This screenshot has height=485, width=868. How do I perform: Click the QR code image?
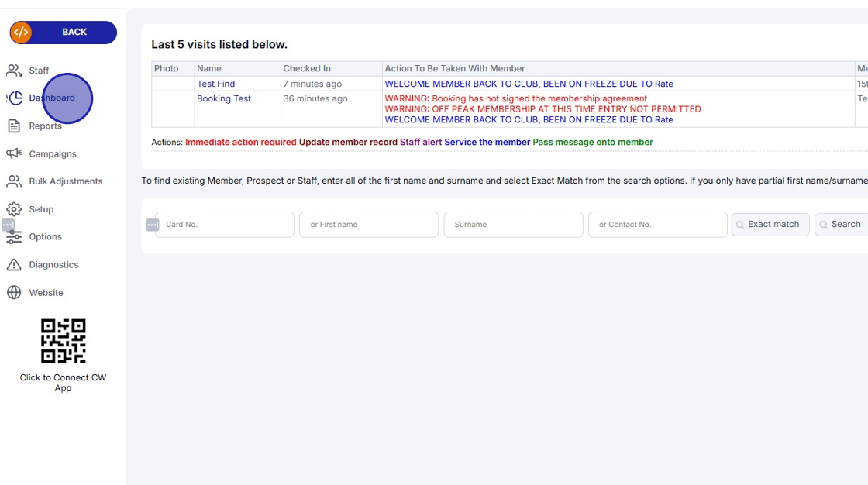coord(63,341)
